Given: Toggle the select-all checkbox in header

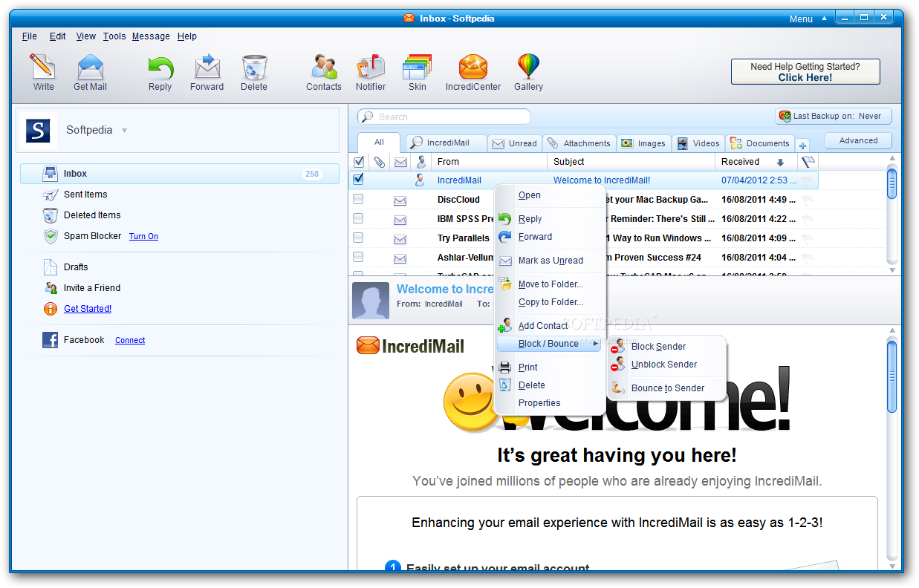Looking at the screenshot, I should 359,162.
